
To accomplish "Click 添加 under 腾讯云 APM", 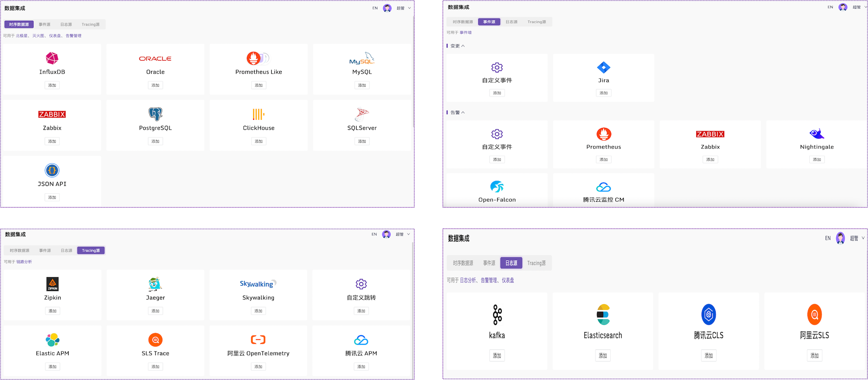I will coord(361,366).
